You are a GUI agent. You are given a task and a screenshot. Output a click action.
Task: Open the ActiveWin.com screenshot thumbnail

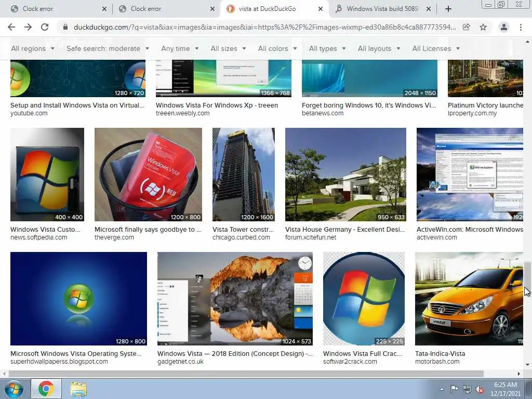pos(470,175)
